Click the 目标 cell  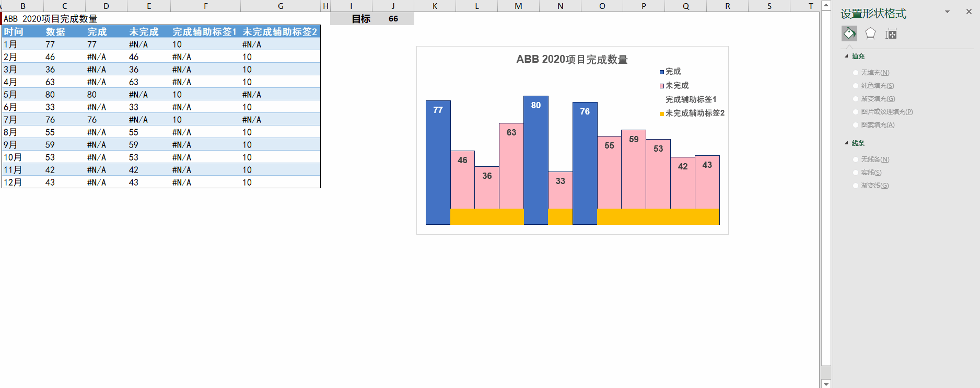(351, 19)
